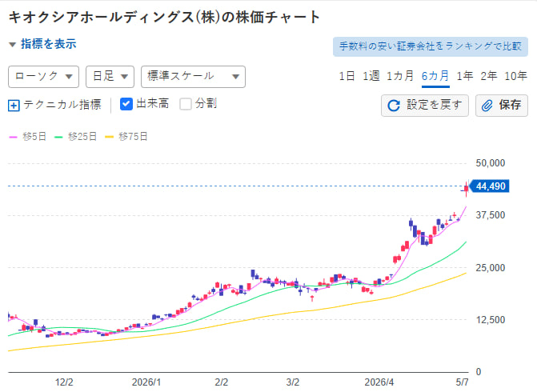Image resolution: width=537 pixels, height=392 pixels.
Task: Select the 1カ月 period tab
Action: point(400,76)
